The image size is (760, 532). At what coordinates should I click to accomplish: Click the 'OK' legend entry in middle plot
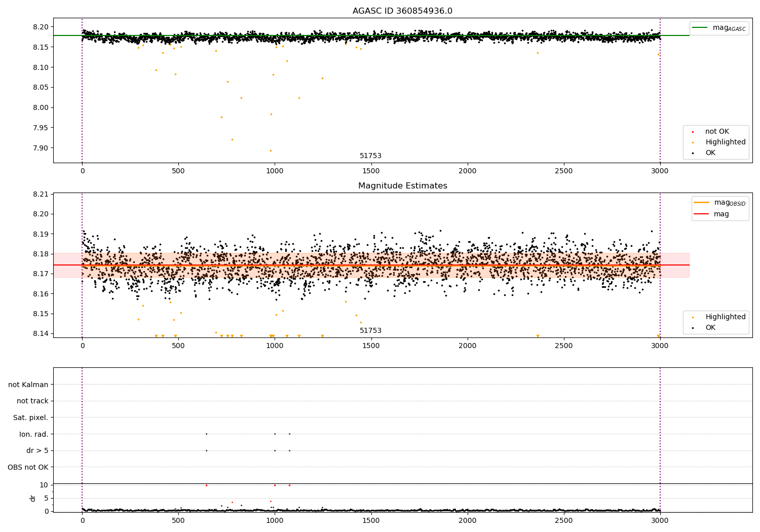pyautogui.click(x=710, y=328)
